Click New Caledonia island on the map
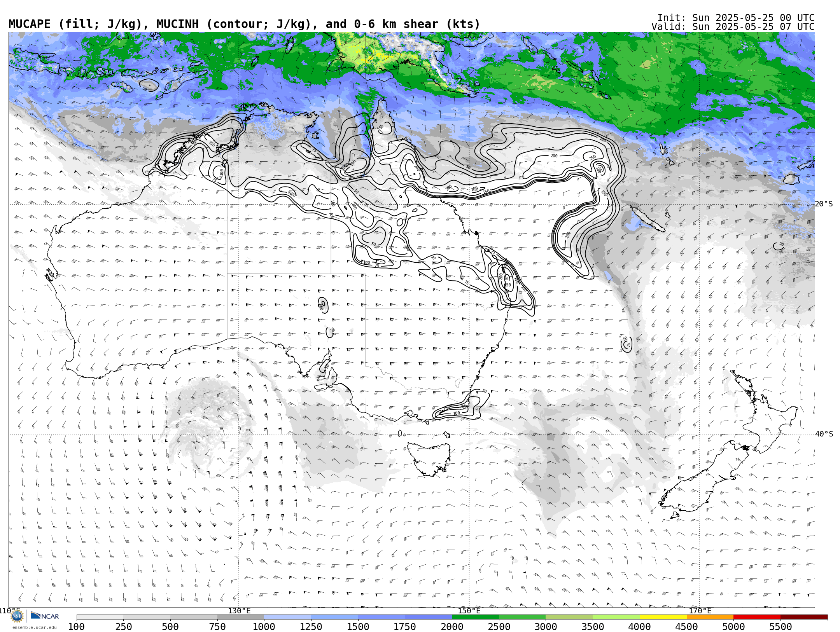The height and width of the screenshot is (632, 840). tap(647, 219)
